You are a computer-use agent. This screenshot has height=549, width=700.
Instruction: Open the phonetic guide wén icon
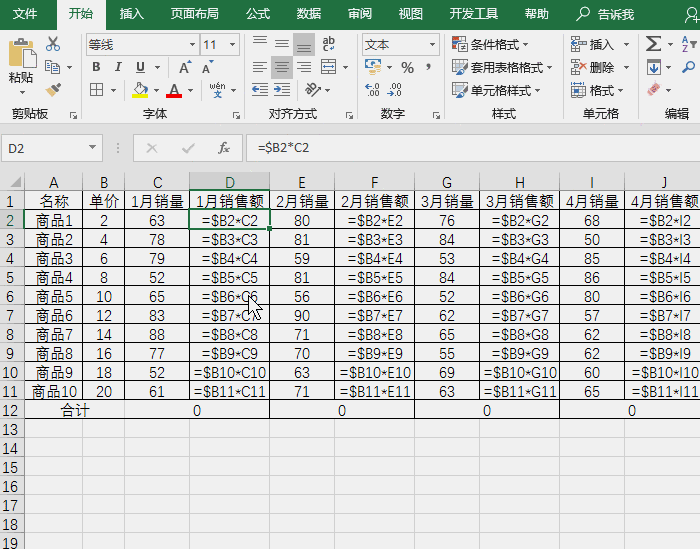[x=217, y=90]
